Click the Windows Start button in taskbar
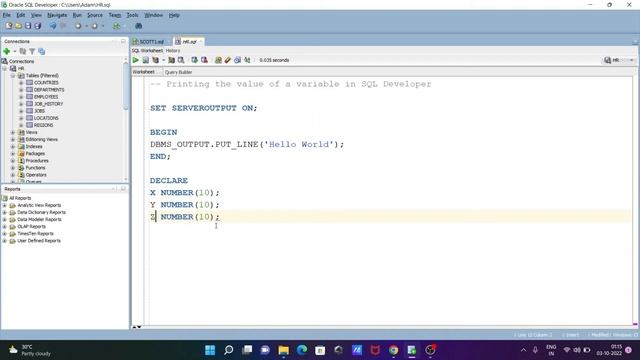This screenshot has height=360, width=640. pos(210,350)
